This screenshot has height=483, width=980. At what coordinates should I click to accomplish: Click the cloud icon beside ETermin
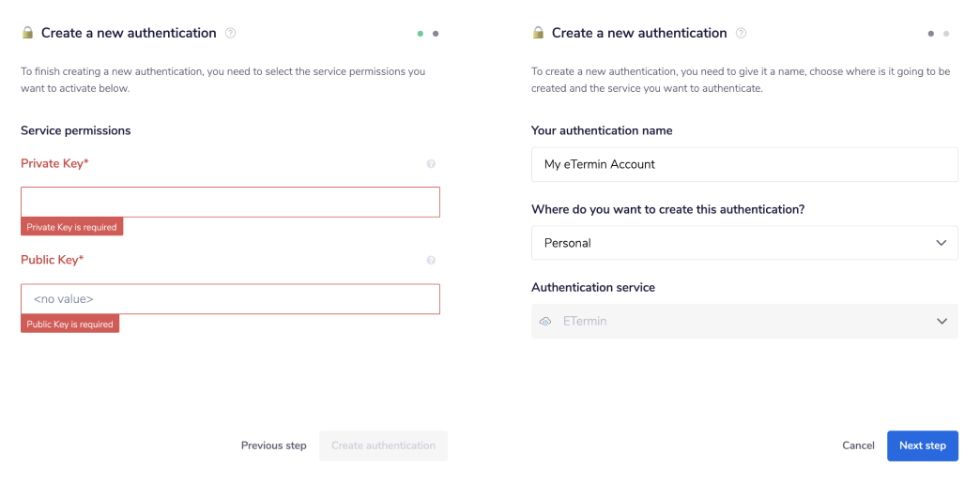[545, 322]
